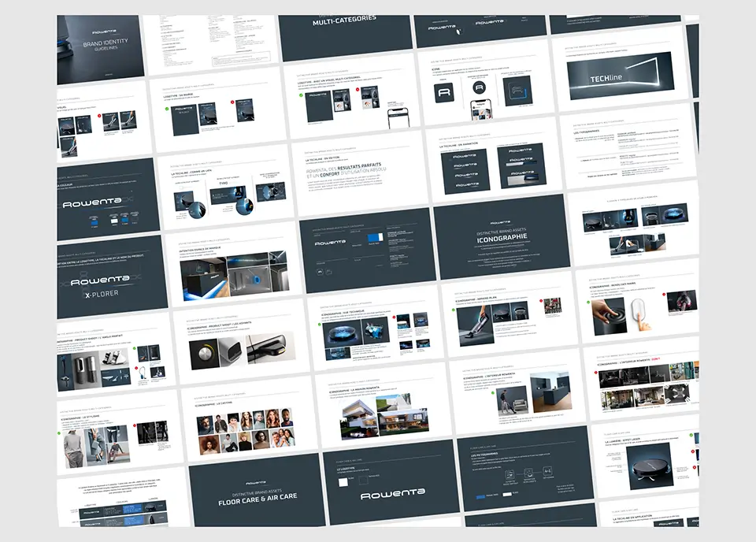
Task: Click the 'MULTI-CATEGORIES' heading text
Action: [344, 20]
